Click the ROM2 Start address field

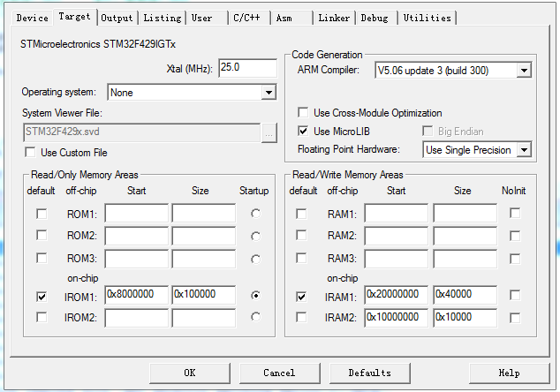(x=136, y=236)
